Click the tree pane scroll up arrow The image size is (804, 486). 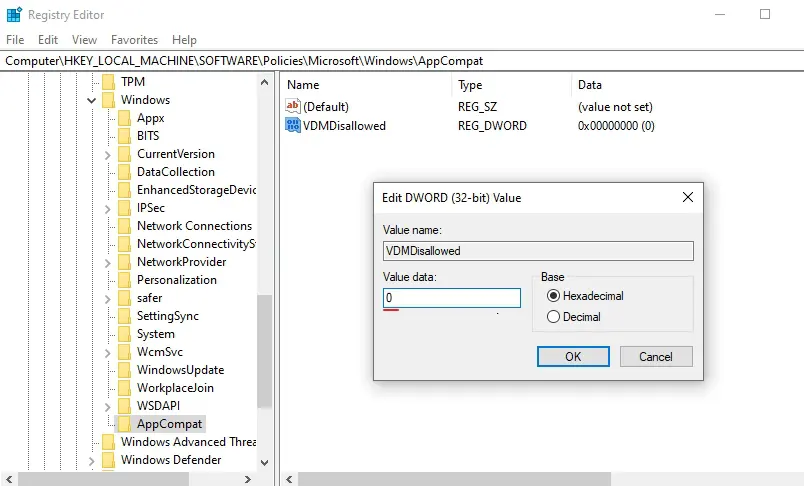click(265, 82)
